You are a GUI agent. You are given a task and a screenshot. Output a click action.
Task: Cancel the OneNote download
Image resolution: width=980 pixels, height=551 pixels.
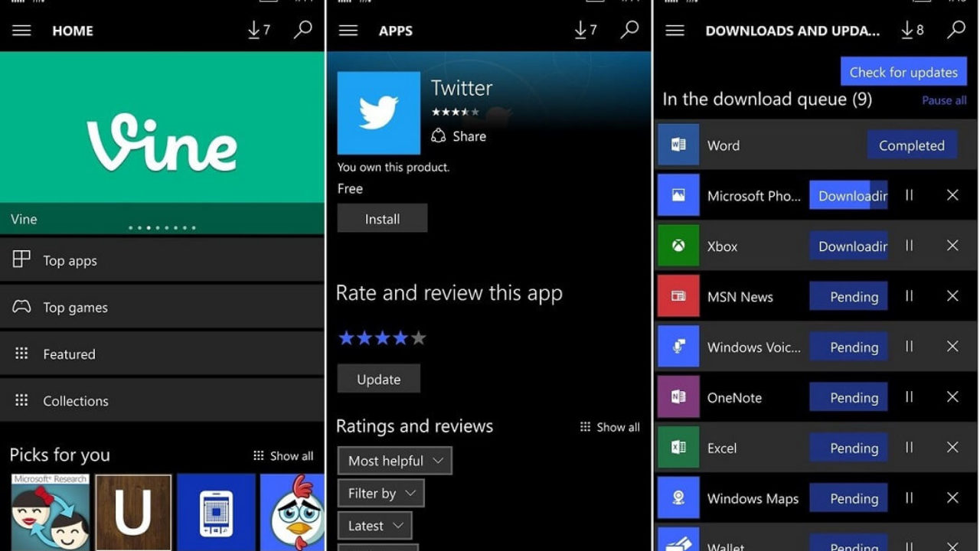click(952, 397)
